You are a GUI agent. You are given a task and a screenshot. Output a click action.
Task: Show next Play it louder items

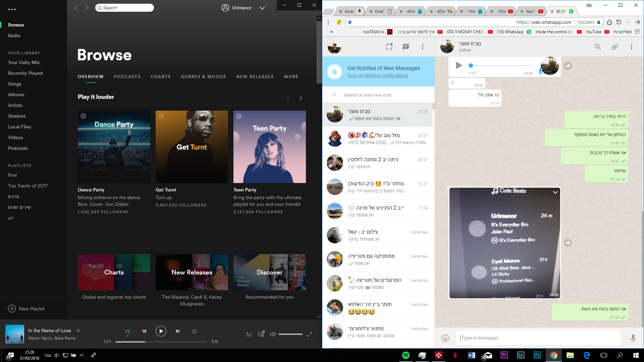(x=301, y=98)
